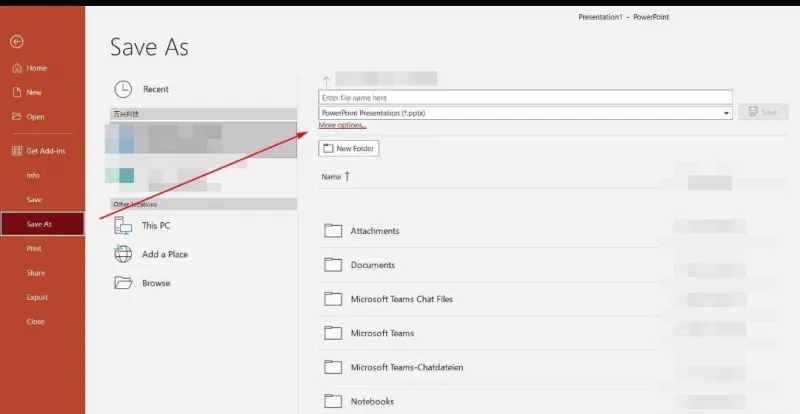This screenshot has height=414, width=800.
Task: Click the Get Add-ins grid icon
Action: pos(17,151)
